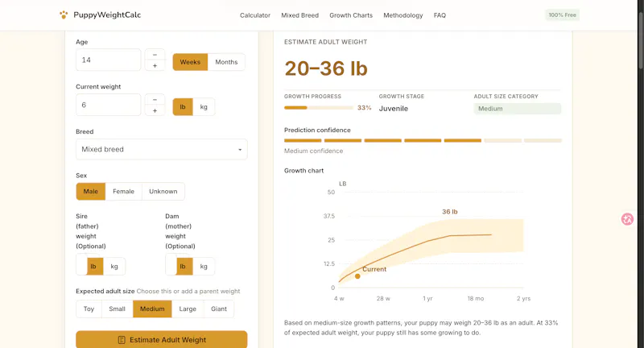Click the Current weight input containing 6
Viewport: 644px width, 348px height.
pyautogui.click(x=109, y=105)
